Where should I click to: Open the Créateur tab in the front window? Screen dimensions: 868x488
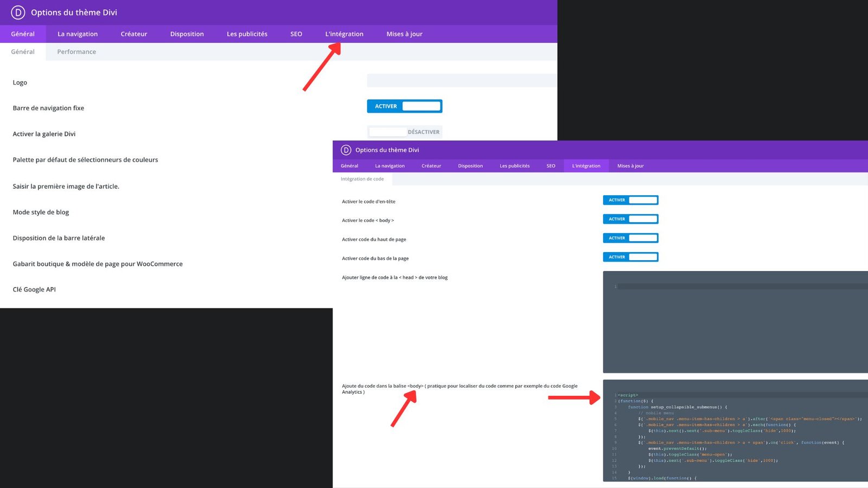coord(431,166)
